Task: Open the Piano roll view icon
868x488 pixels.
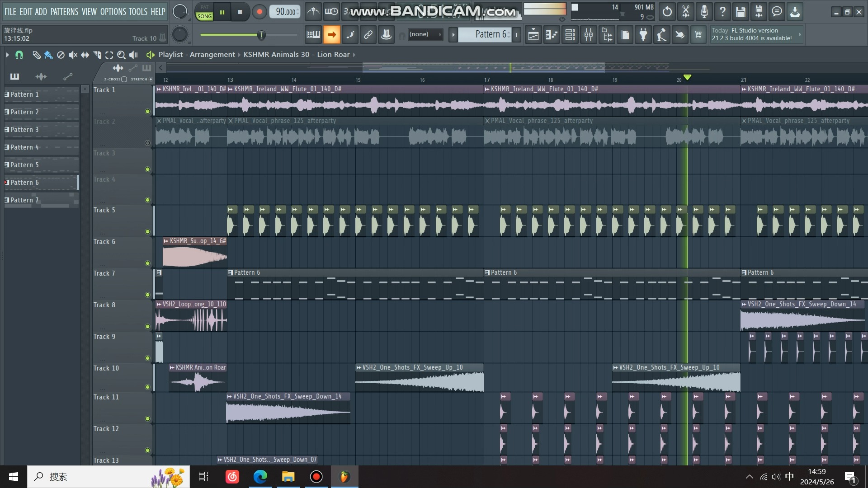Action: (x=552, y=34)
